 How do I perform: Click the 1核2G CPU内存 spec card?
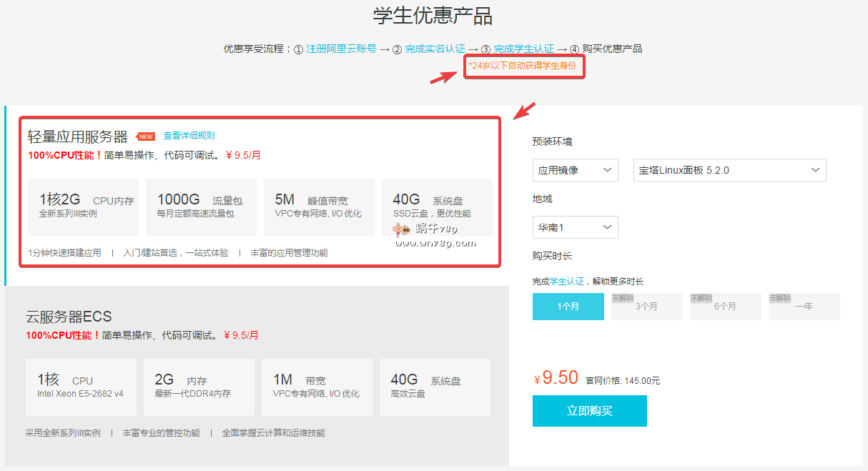point(83,207)
